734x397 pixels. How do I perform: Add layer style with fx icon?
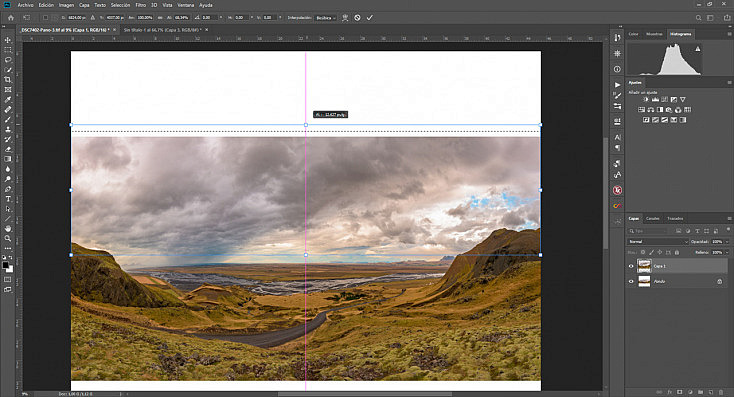(x=670, y=392)
